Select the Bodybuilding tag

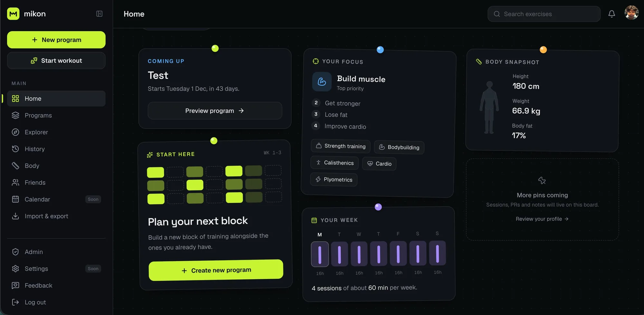click(399, 147)
